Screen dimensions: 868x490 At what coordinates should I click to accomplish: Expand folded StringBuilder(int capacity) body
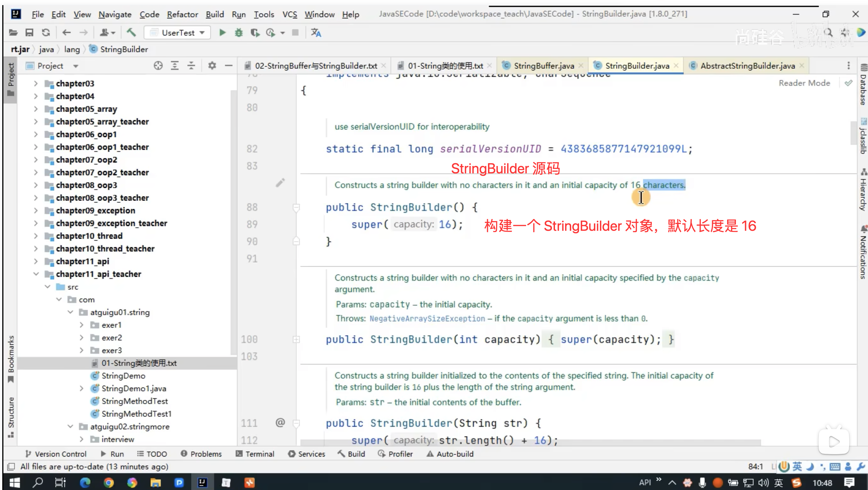[x=296, y=339]
